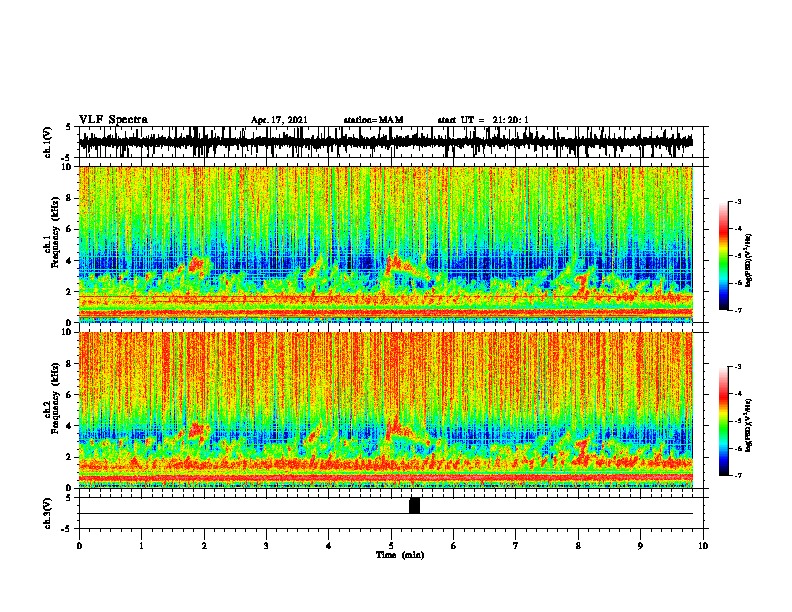Click the time axis tick label "5"

(391, 546)
